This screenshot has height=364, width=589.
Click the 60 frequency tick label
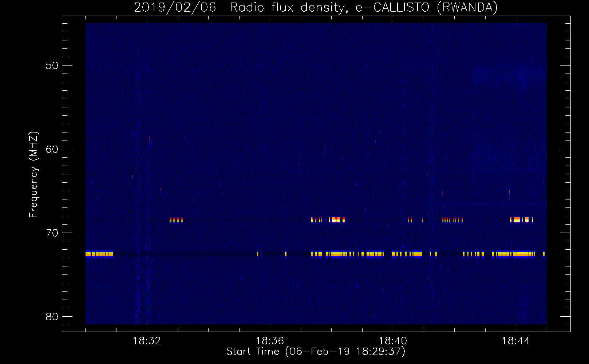point(52,149)
